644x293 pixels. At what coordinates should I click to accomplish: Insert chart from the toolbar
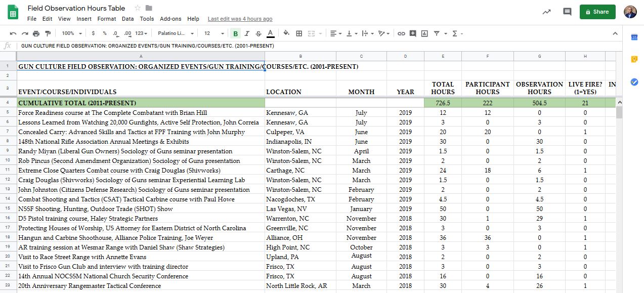pos(424,33)
